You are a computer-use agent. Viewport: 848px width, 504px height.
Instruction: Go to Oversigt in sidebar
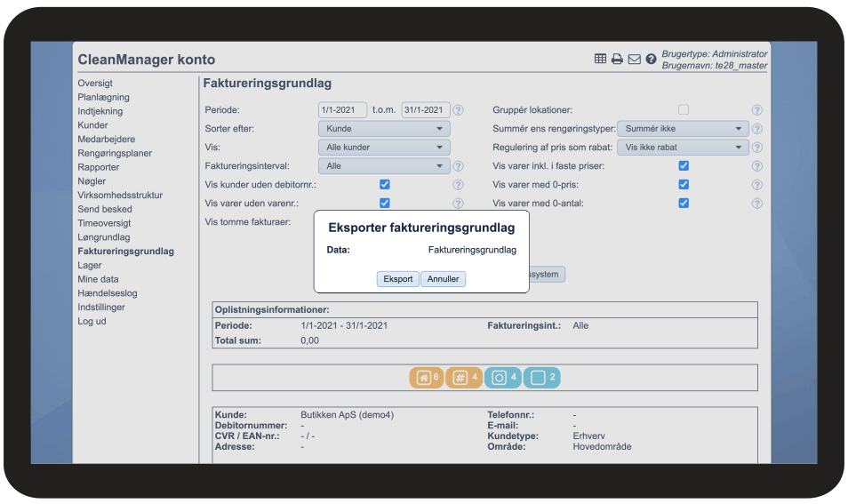pyautogui.click(x=95, y=84)
